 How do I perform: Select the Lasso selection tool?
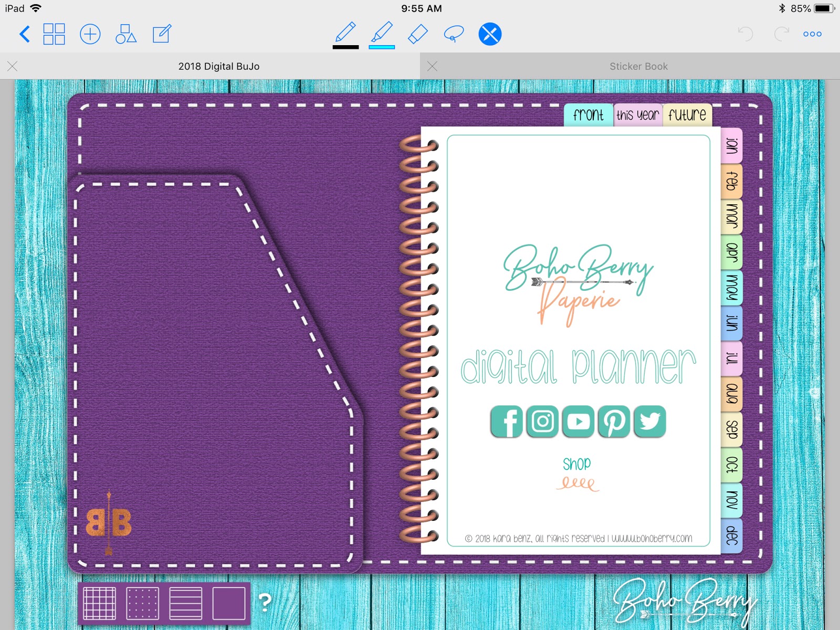coord(453,34)
